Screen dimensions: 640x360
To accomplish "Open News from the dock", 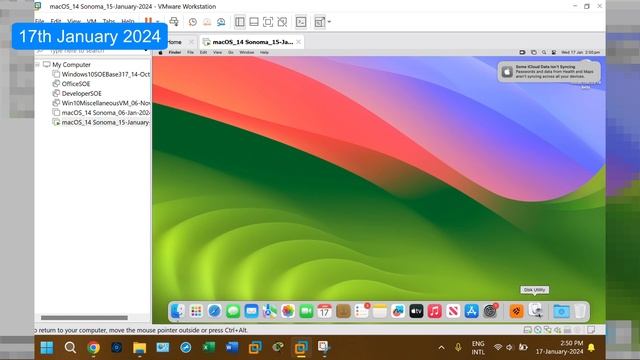I will click(x=453, y=311).
